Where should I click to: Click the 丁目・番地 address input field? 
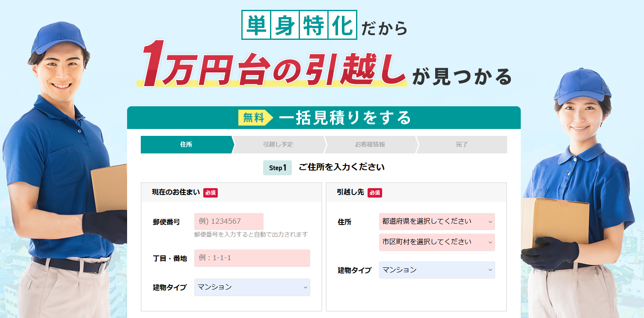252,258
